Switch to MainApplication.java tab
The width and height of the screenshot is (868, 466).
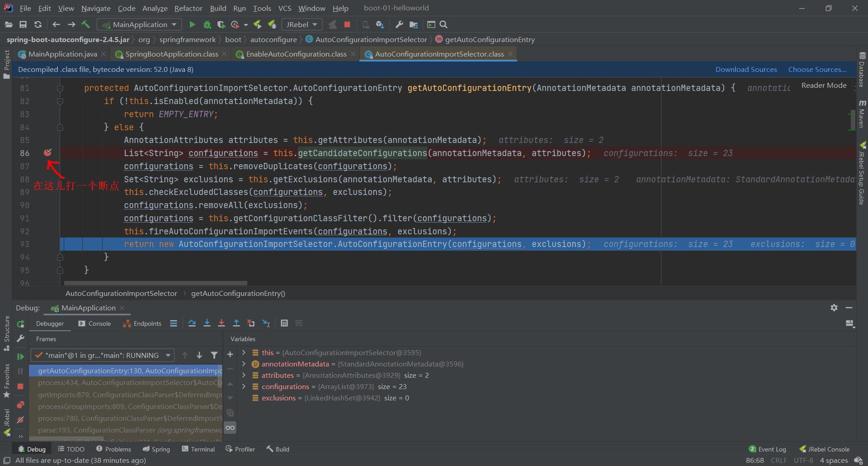pyautogui.click(x=62, y=54)
